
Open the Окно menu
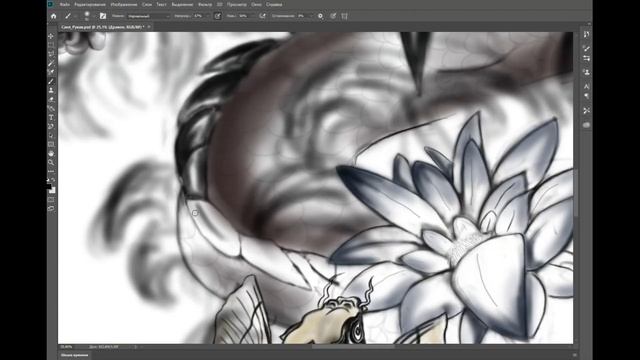256,4
